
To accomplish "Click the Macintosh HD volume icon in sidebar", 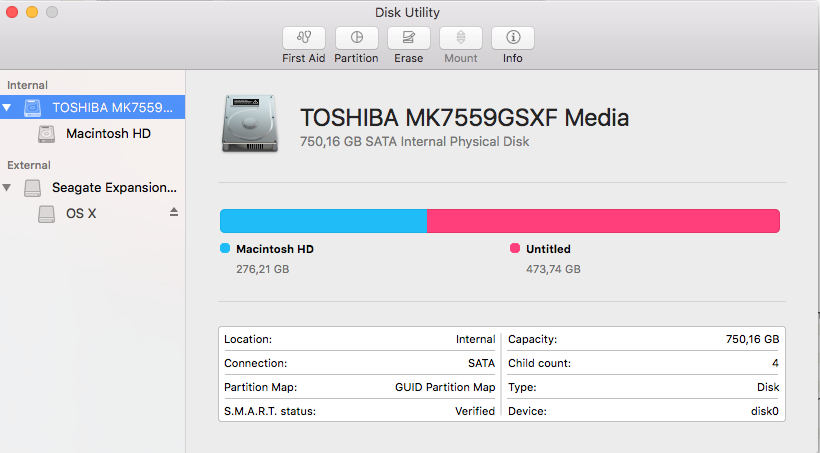I will [47, 133].
